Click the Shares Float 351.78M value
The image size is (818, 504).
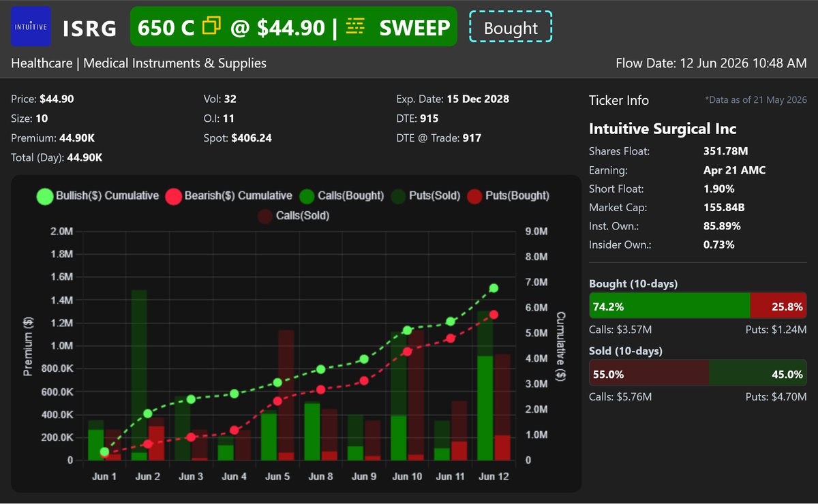pos(727,151)
